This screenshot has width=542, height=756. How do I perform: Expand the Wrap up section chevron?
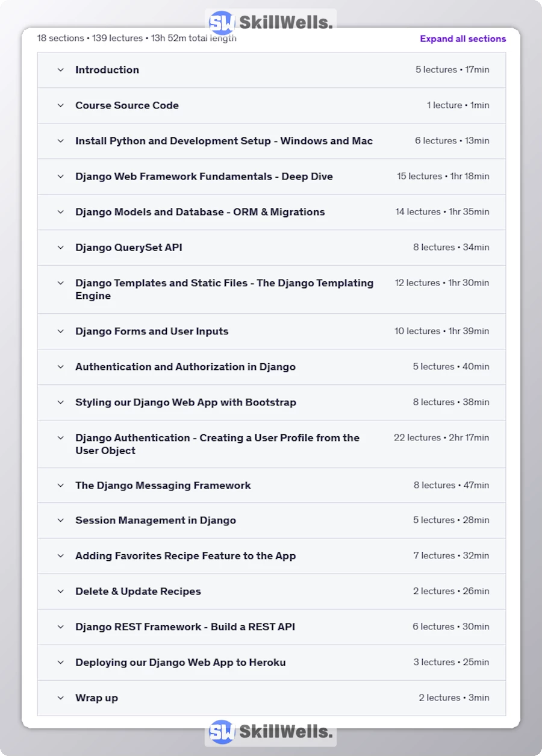pyautogui.click(x=60, y=698)
